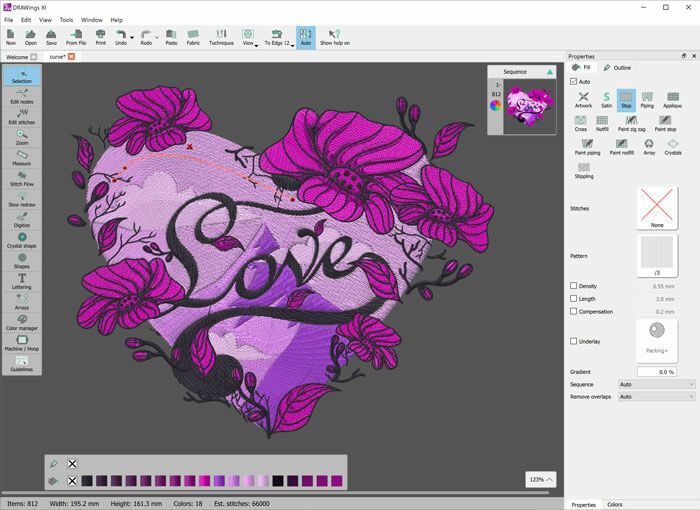Open the Stitch Flow tool
Image resolution: width=700 pixels, height=510 pixels.
pos(21,178)
